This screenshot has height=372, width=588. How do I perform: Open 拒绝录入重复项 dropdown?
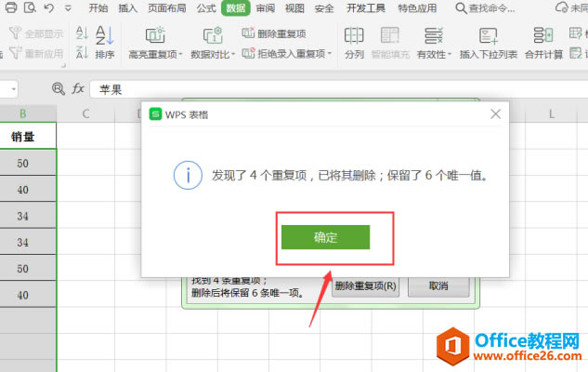(x=287, y=53)
